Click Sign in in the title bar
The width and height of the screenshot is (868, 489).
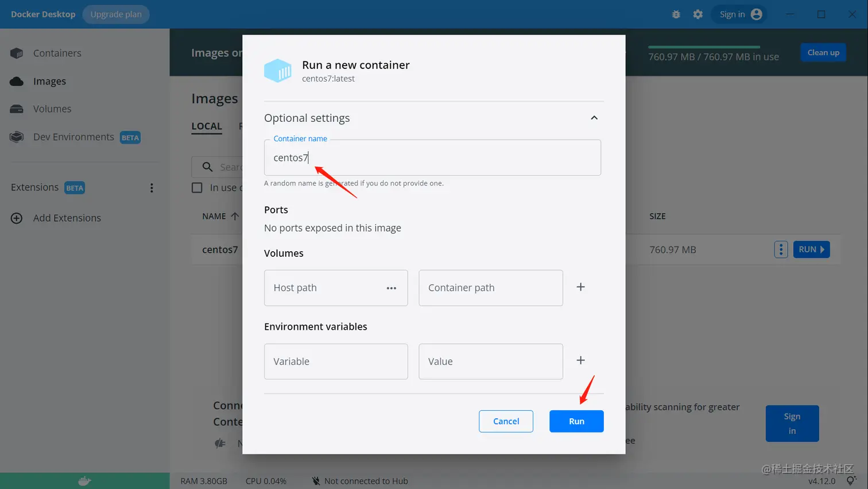pyautogui.click(x=732, y=14)
